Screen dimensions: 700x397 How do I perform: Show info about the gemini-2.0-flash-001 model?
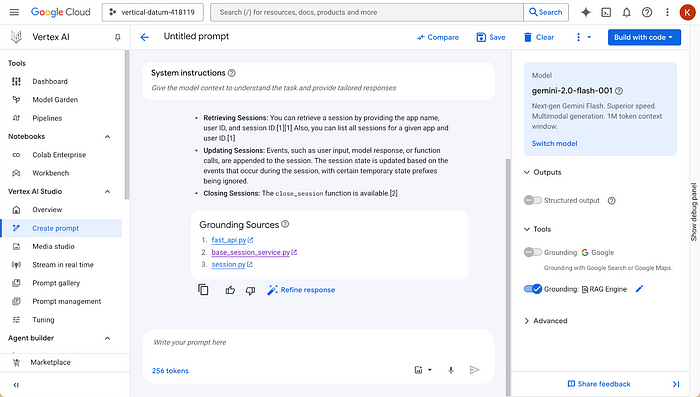(x=619, y=91)
